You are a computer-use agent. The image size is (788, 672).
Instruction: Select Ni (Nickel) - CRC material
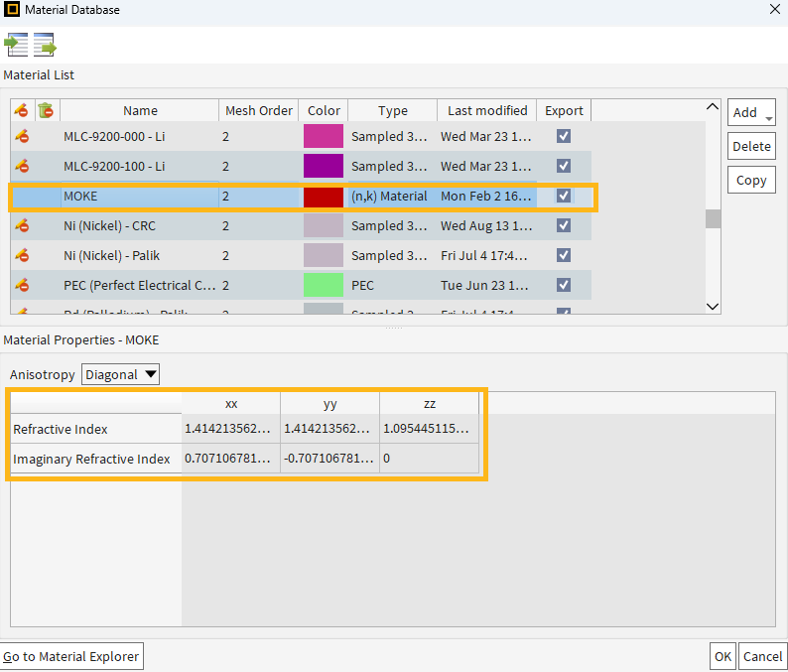[x=109, y=225]
